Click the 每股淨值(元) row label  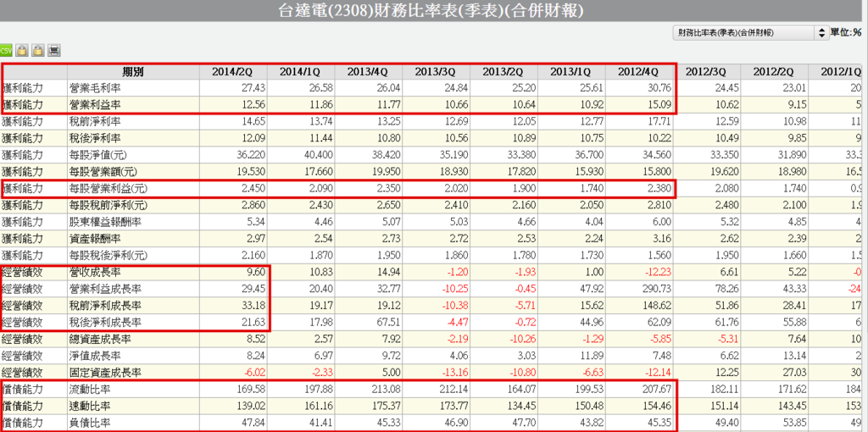(x=100, y=155)
